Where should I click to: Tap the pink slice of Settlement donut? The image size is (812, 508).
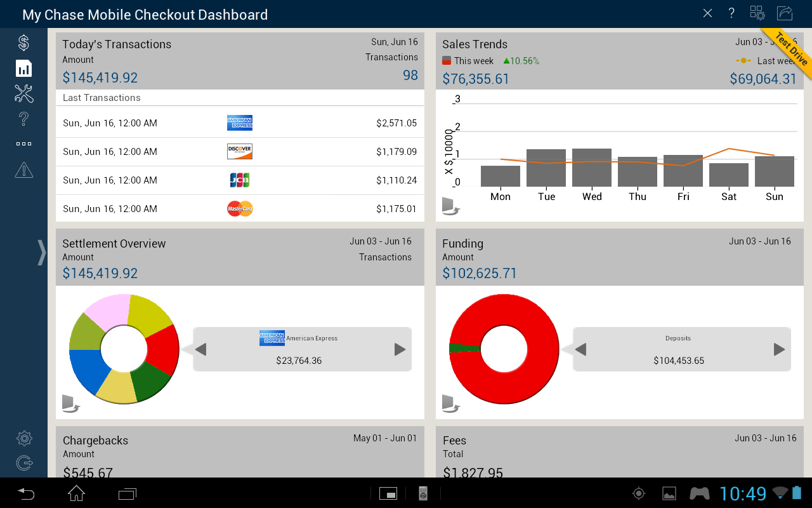click(109, 311)
